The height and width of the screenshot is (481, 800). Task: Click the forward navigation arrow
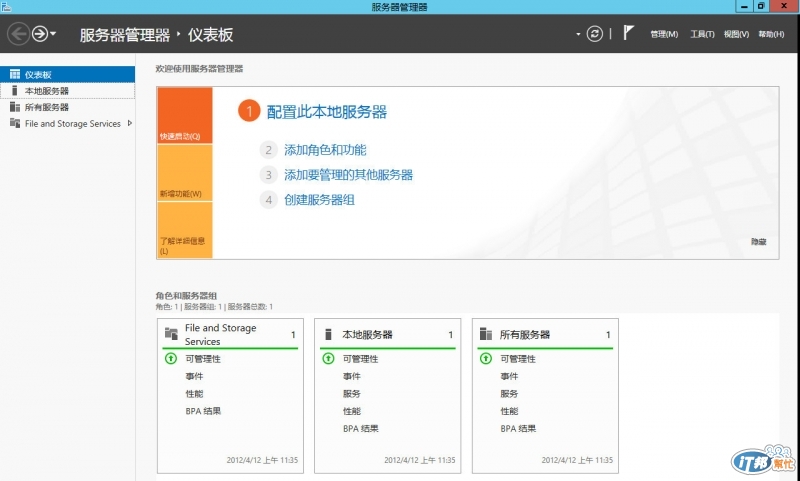tap(40, 34)
